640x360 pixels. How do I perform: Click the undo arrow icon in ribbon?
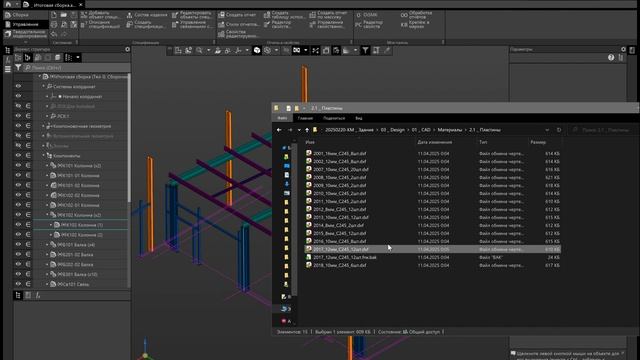point(54,34)
